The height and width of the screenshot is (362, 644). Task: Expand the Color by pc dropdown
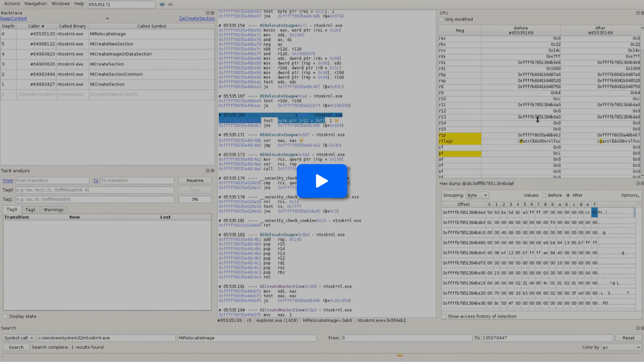click(621, 348)
